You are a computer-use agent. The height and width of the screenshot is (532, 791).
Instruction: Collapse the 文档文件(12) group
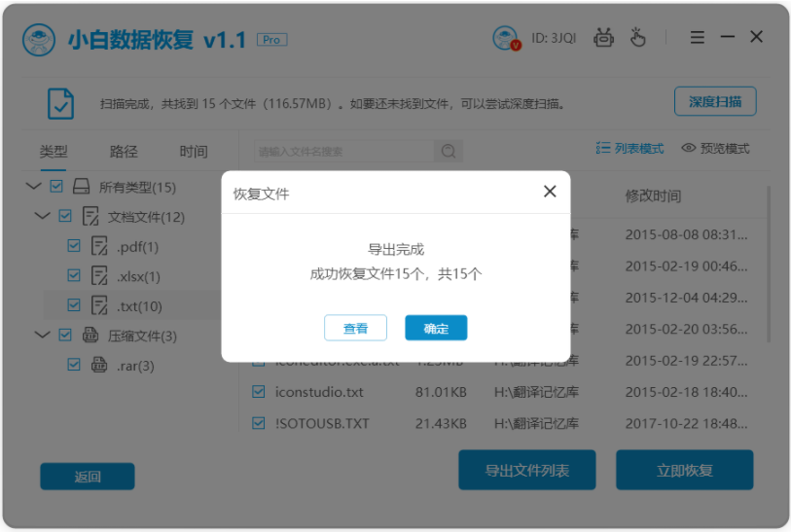point(43,216)
